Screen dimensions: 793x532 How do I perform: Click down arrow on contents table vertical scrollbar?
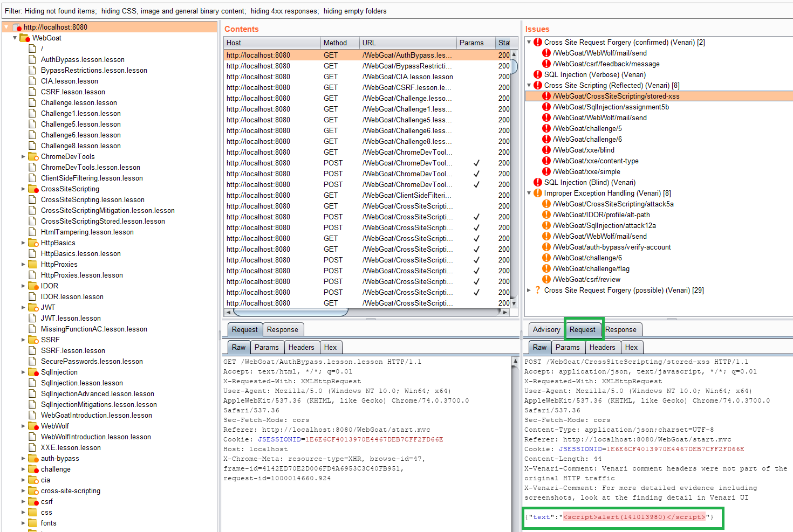pos(514,303)
